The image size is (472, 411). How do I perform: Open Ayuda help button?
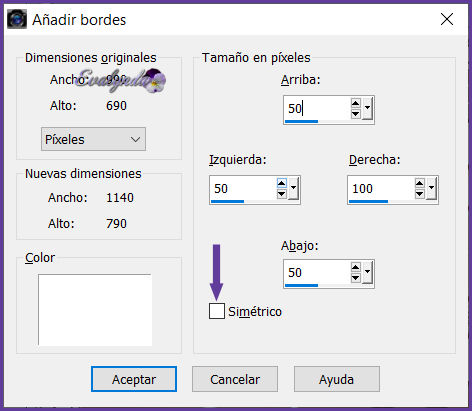pyautogui.click(x=337, y=379)
